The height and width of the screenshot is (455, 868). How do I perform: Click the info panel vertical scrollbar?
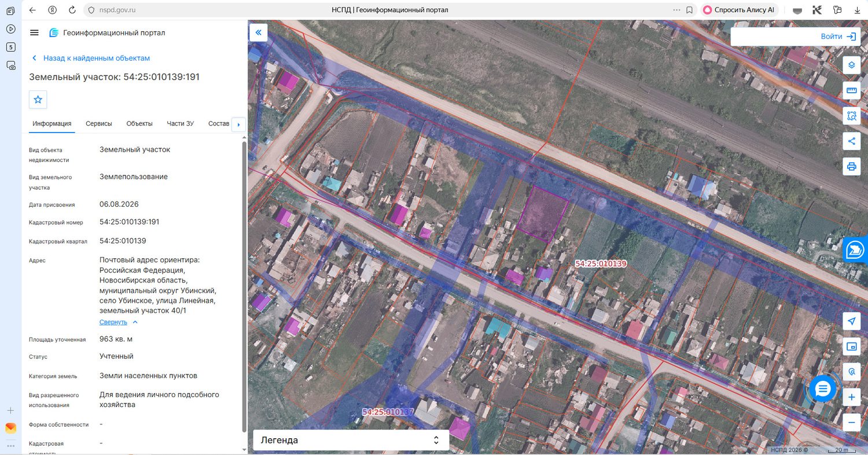pyautogui.click(x=244, y=287)
